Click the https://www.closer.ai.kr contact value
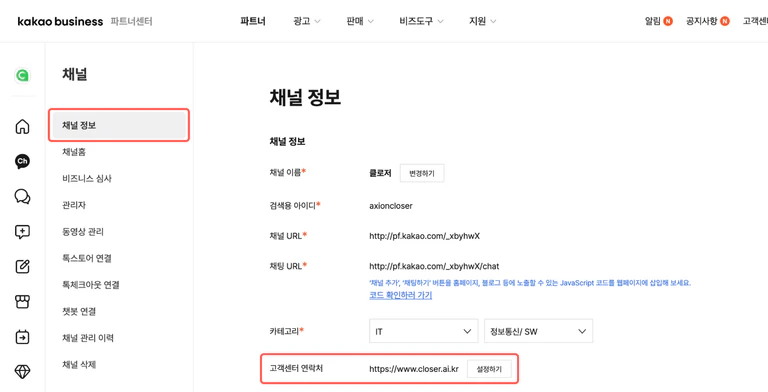Screen dimensions: 768x392 click(414, 368)
